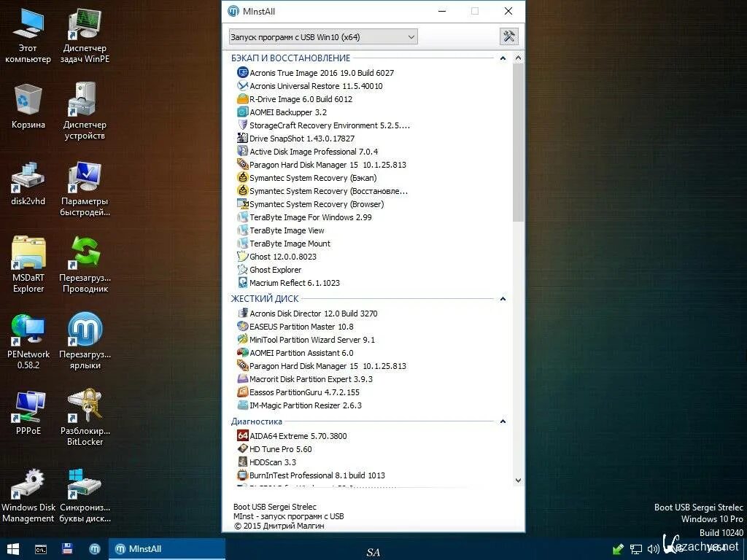Click the Macrium Reflect icon
This screenshot has height=560, width=747.
click(242, 282)
